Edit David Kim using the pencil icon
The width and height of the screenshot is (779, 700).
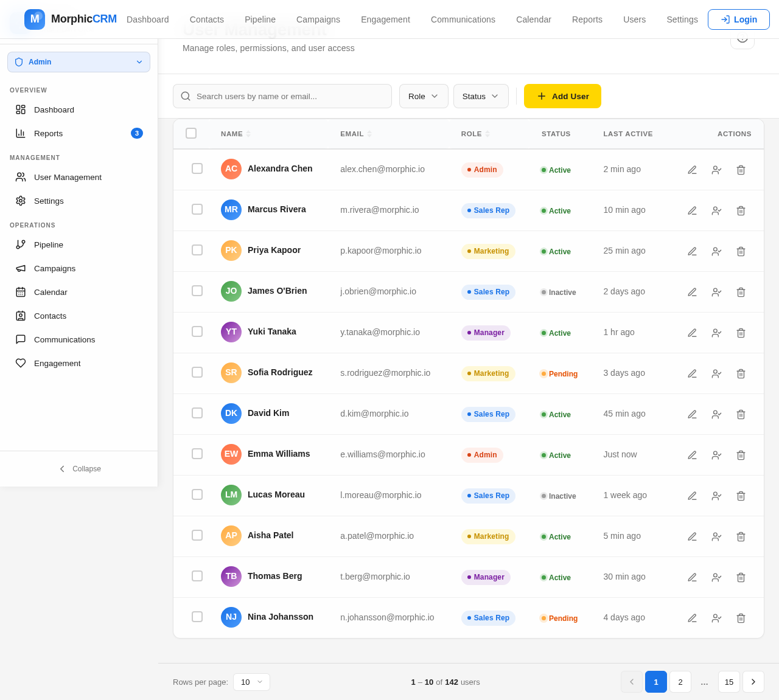point(692,414)
